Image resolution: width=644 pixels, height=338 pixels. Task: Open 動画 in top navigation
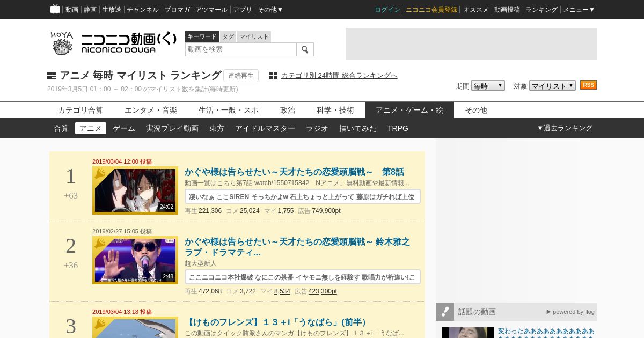point(72,10)
